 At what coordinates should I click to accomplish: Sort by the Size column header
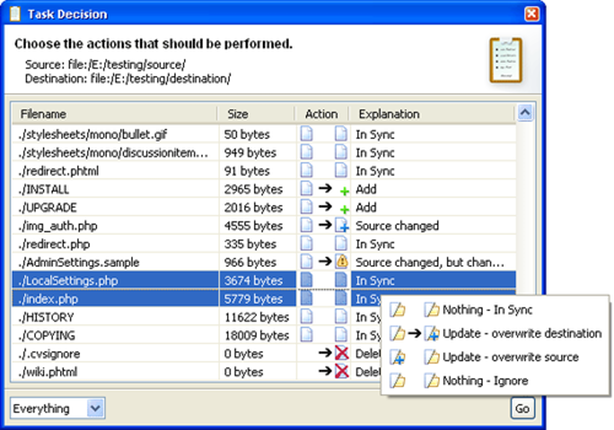(257, 114)
